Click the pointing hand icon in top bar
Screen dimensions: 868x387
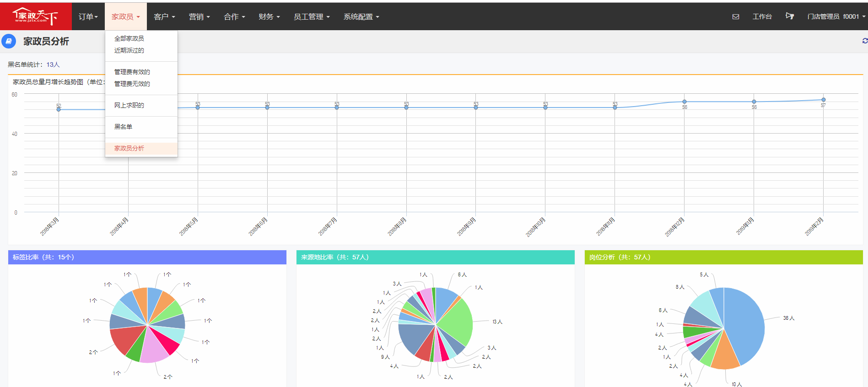click(790, 16)
